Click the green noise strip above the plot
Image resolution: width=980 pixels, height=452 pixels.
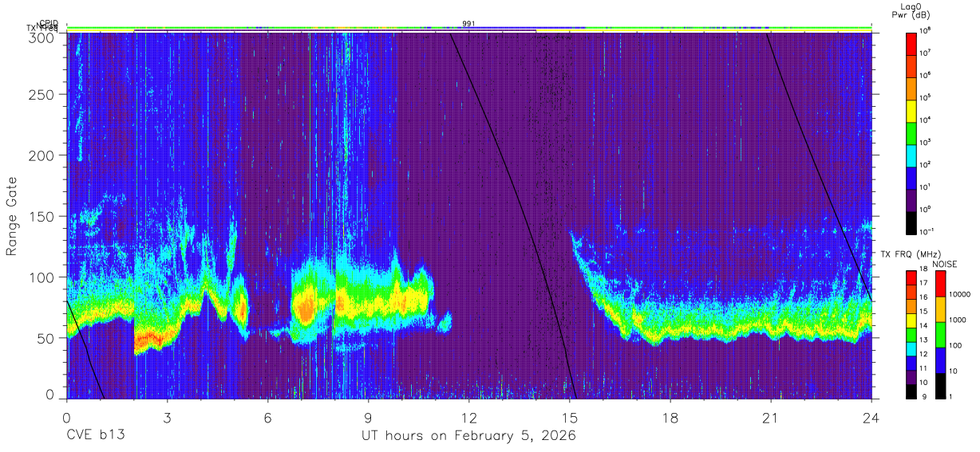click(469, 27)
